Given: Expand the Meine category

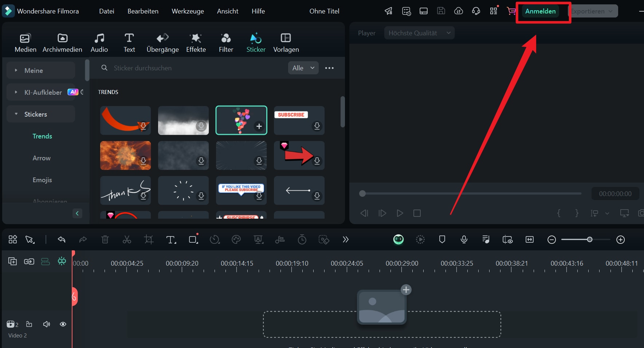Looking at the screenshot, I should (41, 70).
